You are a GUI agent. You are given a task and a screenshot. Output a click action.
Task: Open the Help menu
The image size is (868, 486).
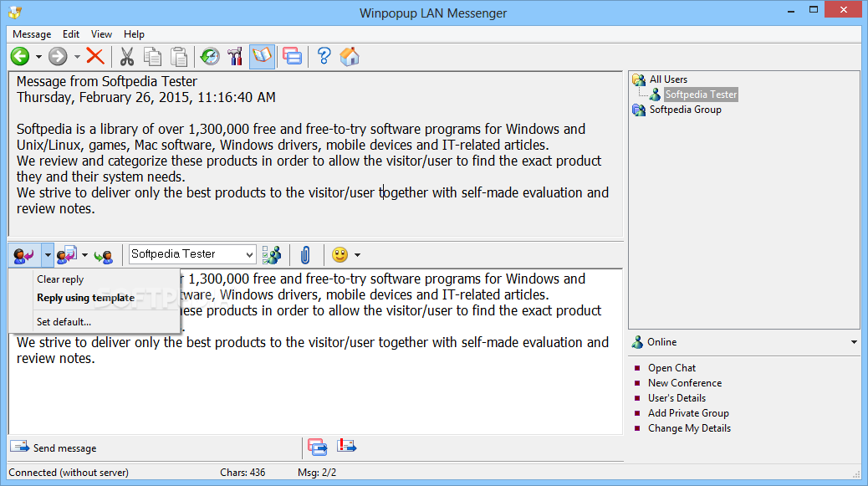[134, 34]
